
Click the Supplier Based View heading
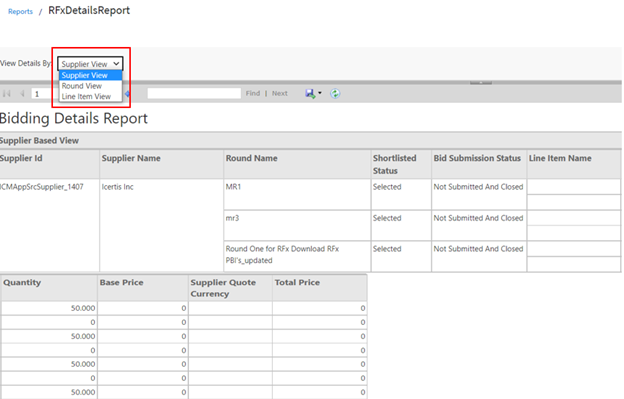point(39,140)
